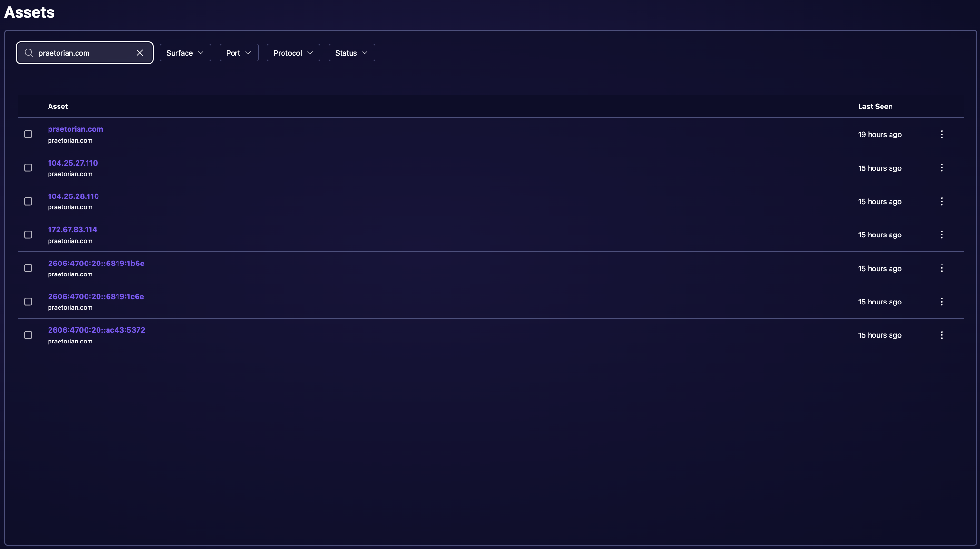The image size is (980, 549).
Task: Select the checkbox for 172.67.83.114
Action: point(29,235)
